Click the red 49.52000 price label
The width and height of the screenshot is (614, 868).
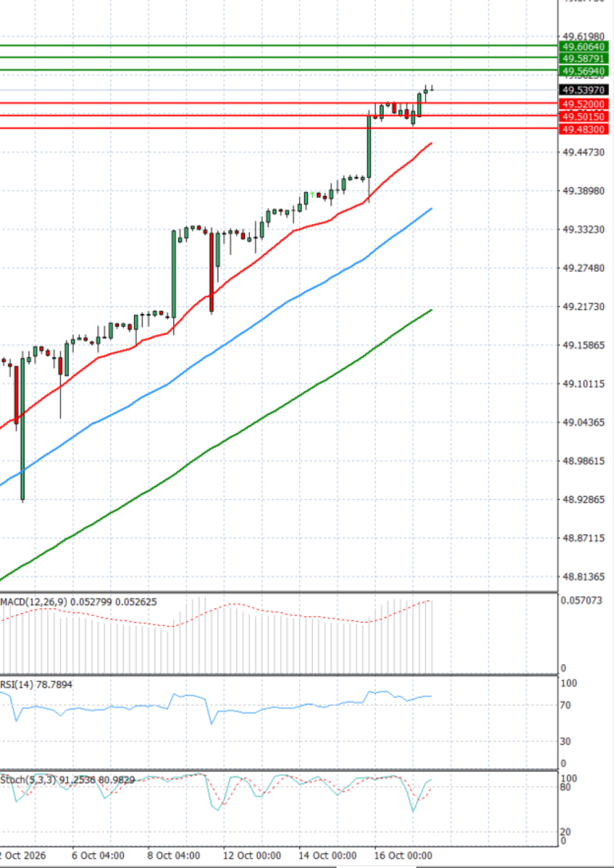click(583, 104)
